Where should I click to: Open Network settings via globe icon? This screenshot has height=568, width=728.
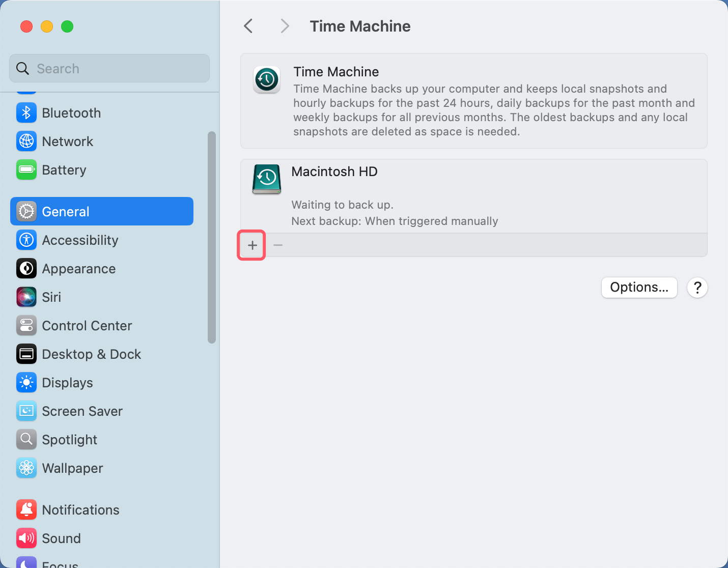[x=26, y=141]
